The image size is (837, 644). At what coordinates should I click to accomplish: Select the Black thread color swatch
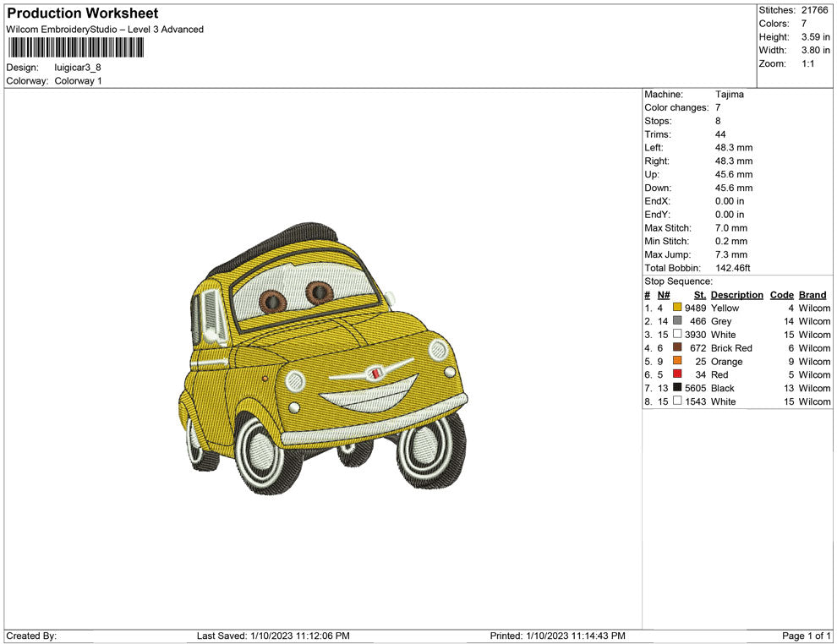[677, 388]
